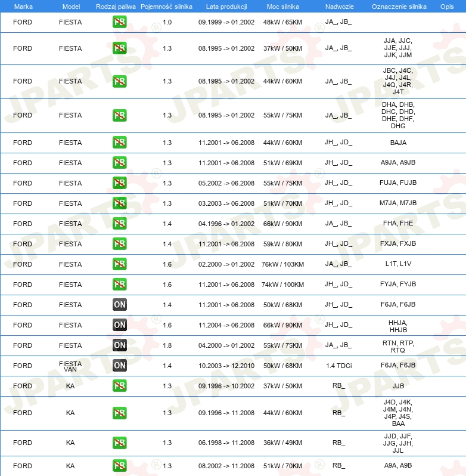The width and height of the screenshot is (466, 476).
Task: Click date range 02.2000 -> 01.2002
Action: click(226, 264)
